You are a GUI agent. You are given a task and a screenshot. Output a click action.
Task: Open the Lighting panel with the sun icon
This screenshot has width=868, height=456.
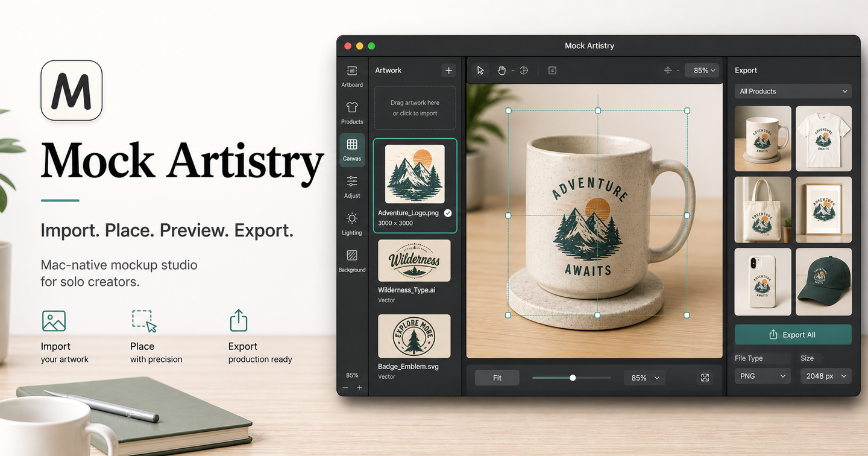point(352,224)
